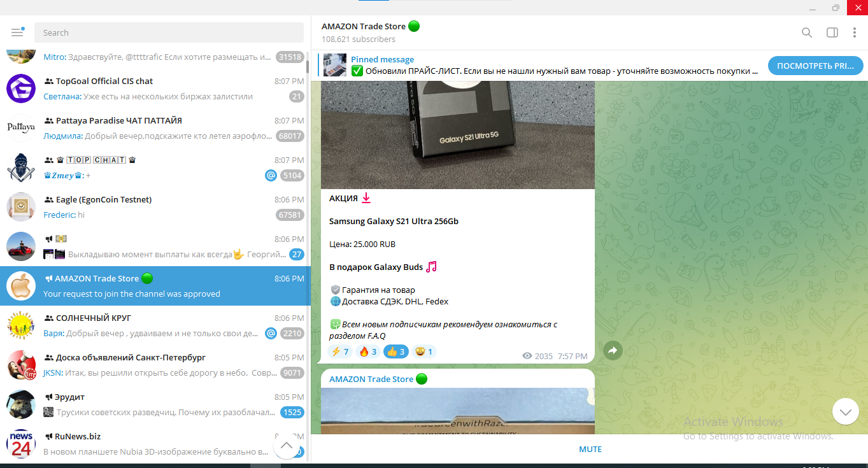Click the Samsung Galaxy S21 Ultra 256Gb text
868x468 pixels.
(394, 222)
